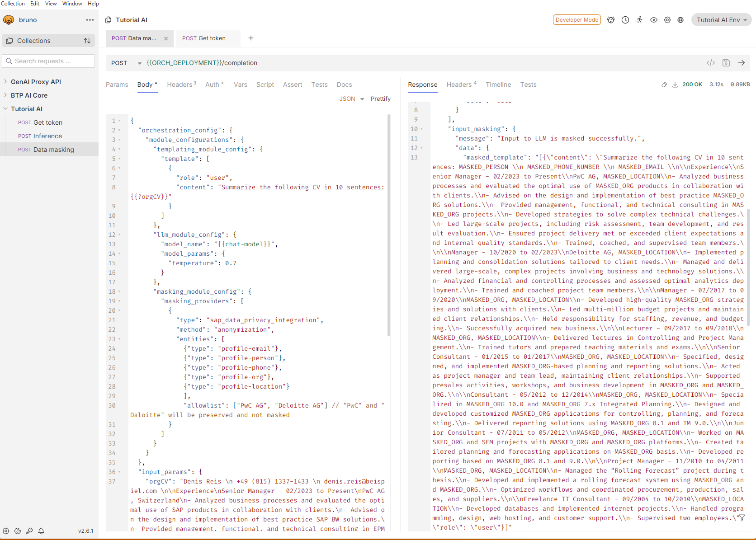Click the request URL field
The image size is (756, 540).
(x=423, y=63)
